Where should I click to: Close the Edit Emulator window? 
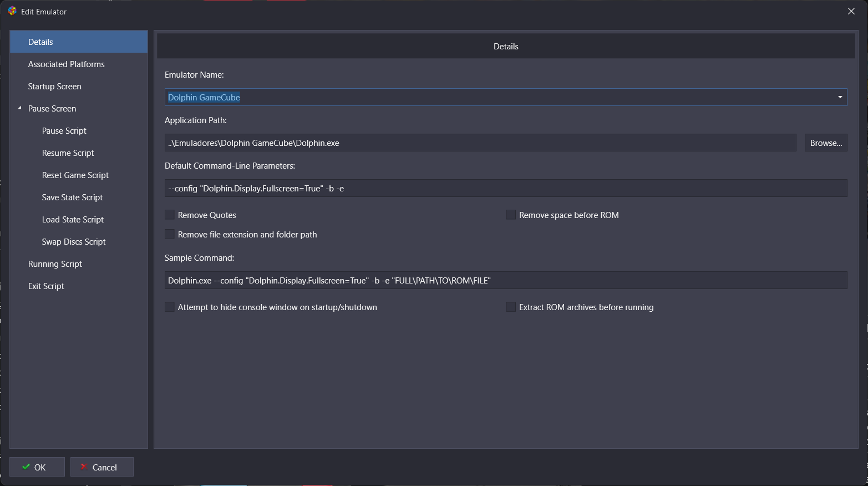851,11
